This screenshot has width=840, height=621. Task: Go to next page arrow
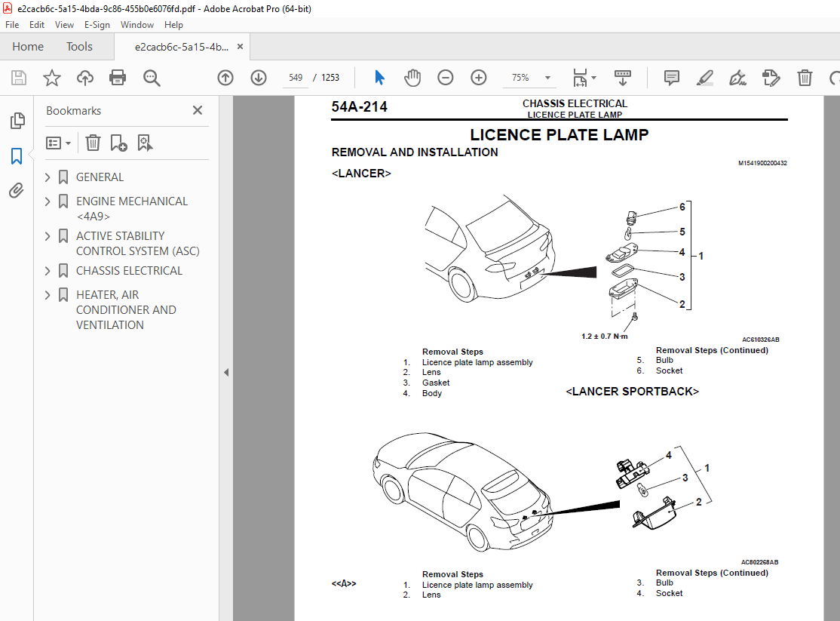(259, 78)
